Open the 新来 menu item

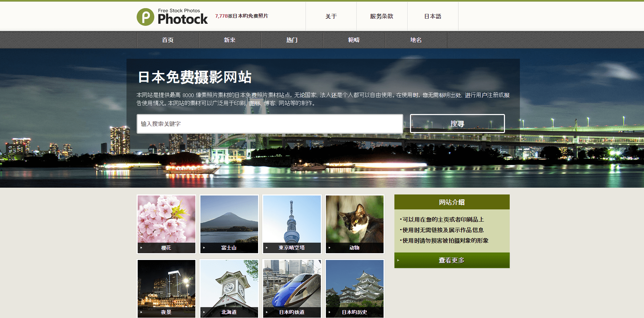230,40
